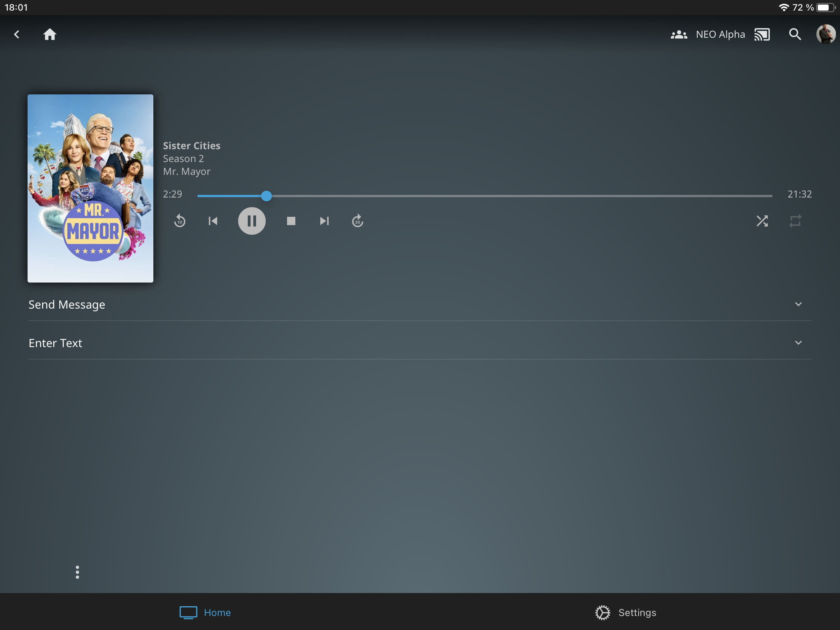Skip to the next episode
Viewport: 840px width, 630px height.
[x=324, y=221]
